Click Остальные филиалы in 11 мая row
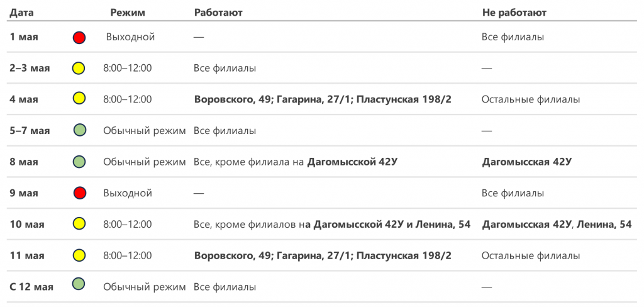The image size is (644, 307). pyautogui.click(x=530, y=256)
